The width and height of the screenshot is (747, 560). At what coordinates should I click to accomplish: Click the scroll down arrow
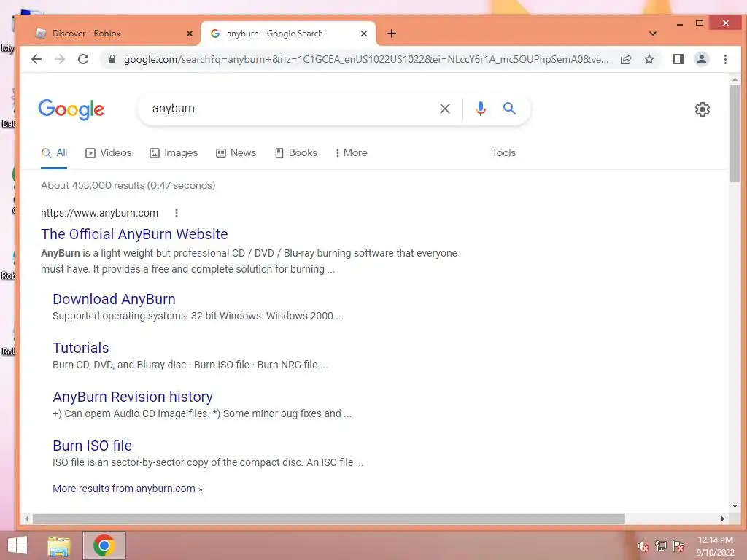pyautogui.click(x=735, y=506)
